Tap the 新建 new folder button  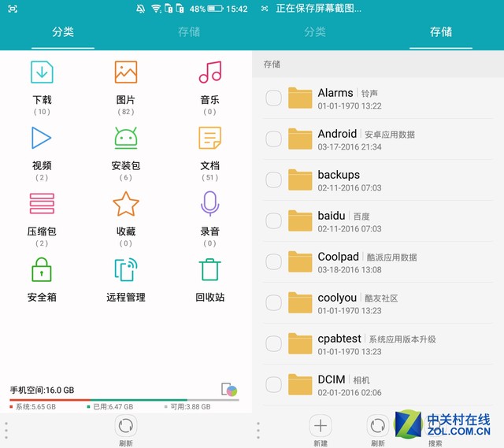click(321, 429)
